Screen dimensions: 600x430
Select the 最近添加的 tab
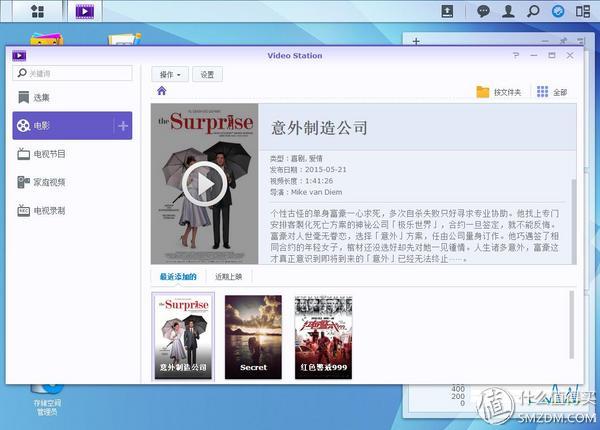178,277
